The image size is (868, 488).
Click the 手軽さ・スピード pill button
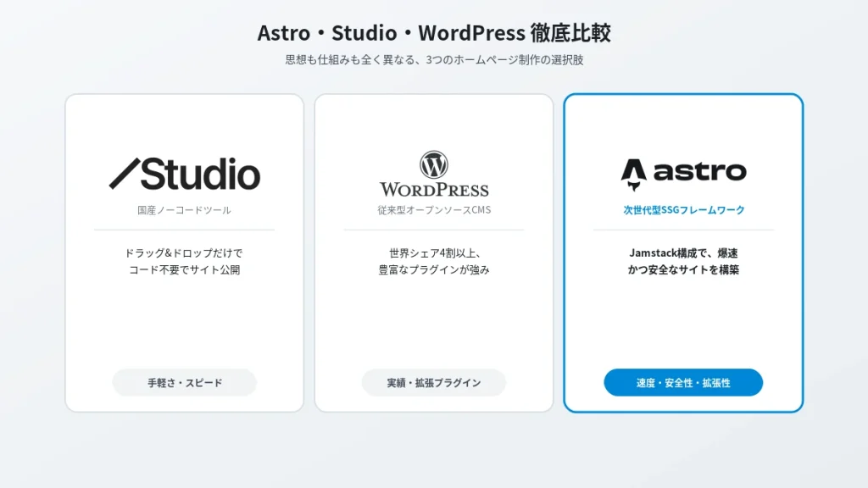coord(184,382)
